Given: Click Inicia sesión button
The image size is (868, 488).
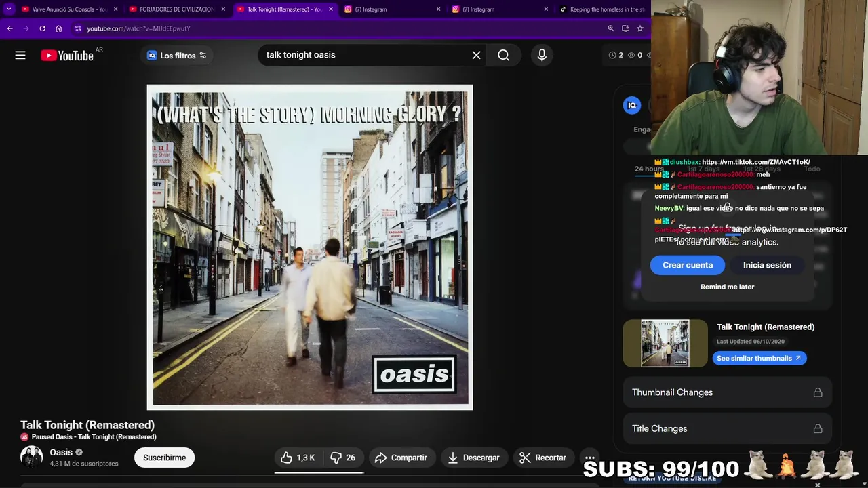Looking at the screenshot, I should (767, 265).
